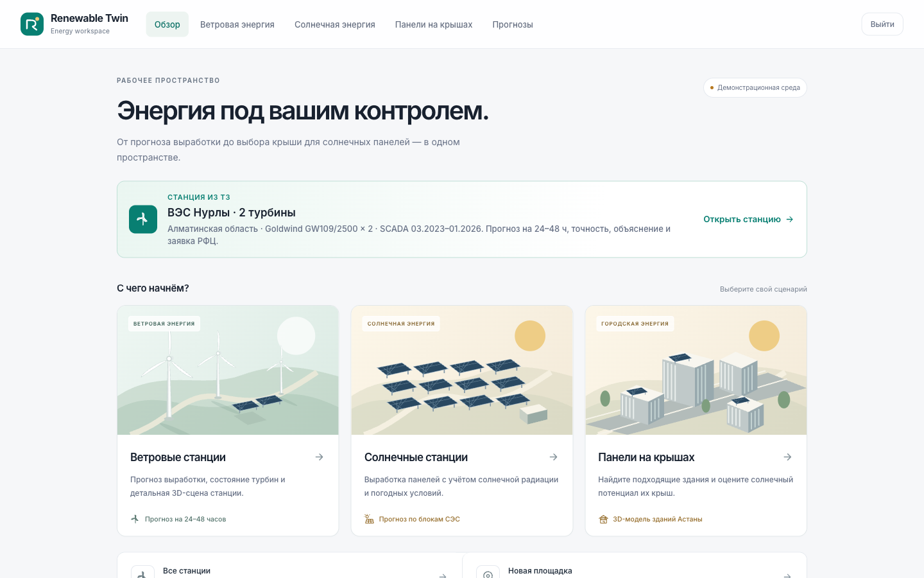Click the wind turbines illustration thumbnail

pos(228,370)
